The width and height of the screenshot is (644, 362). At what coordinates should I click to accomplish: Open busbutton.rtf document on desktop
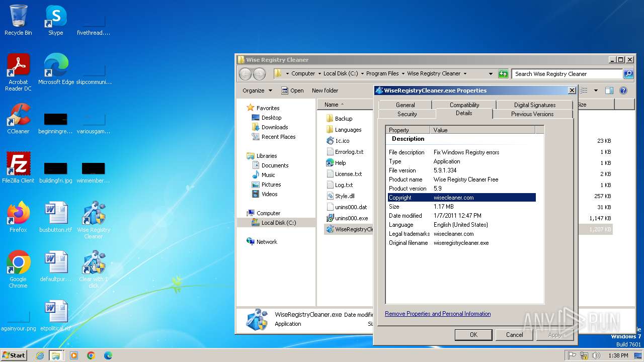click(56, 217)
